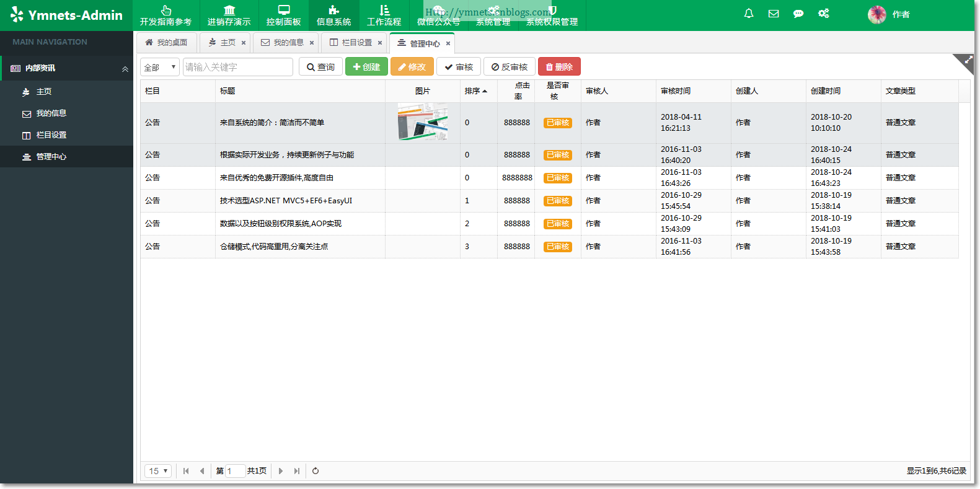Go to first page of the grid
980x489 pixels.
(186, 471)
